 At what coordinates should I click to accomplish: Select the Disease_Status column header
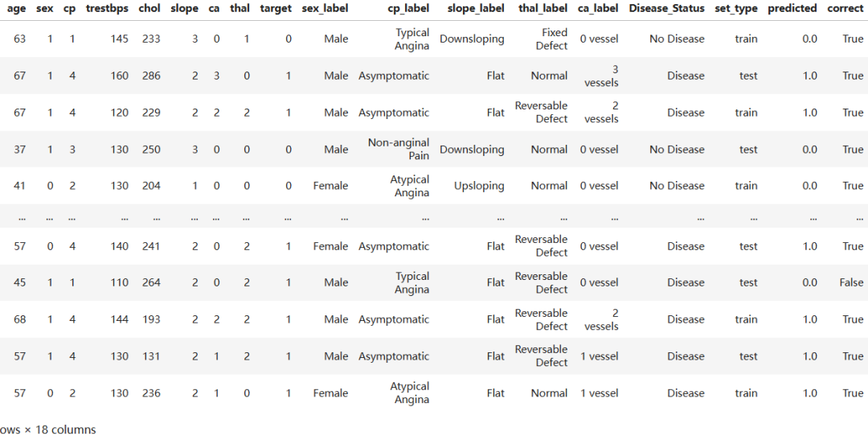coord(666,9)
